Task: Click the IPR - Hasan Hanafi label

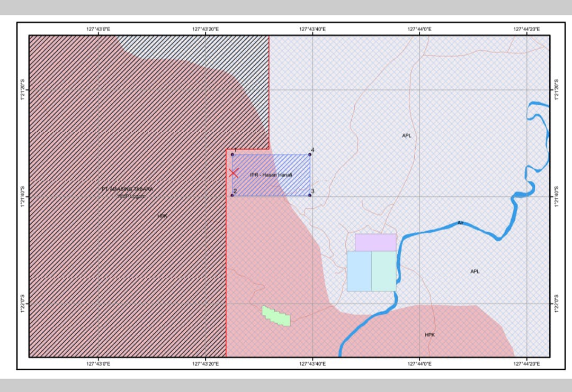Action: coord(271,175)
